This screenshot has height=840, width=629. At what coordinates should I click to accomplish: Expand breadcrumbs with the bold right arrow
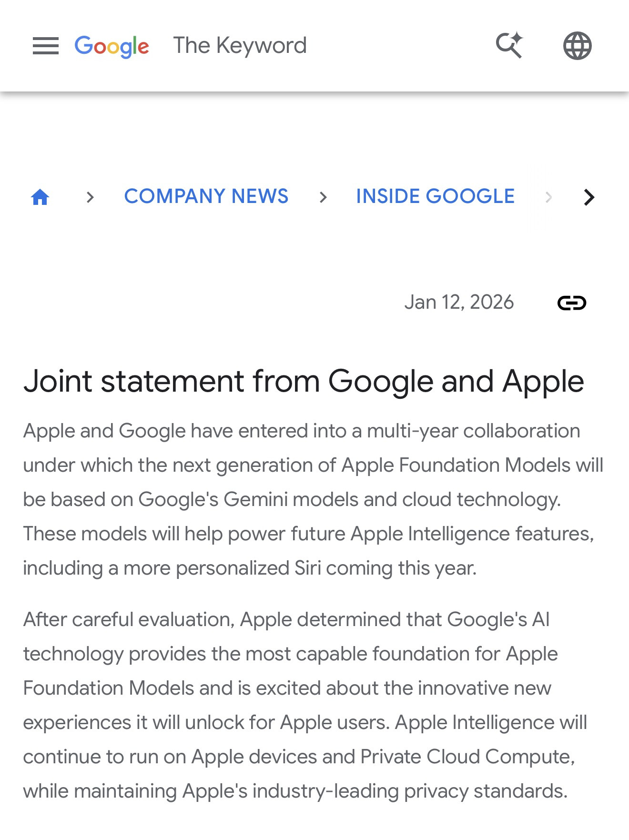(589, 197)
